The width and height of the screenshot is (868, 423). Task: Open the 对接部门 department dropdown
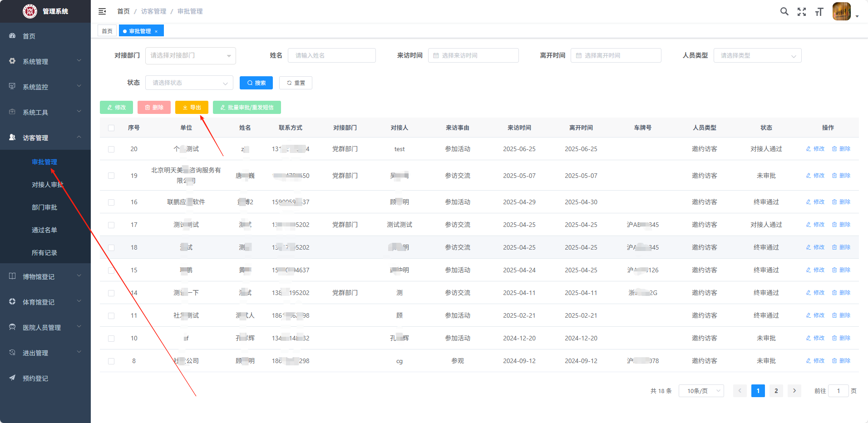click(190, 55)
